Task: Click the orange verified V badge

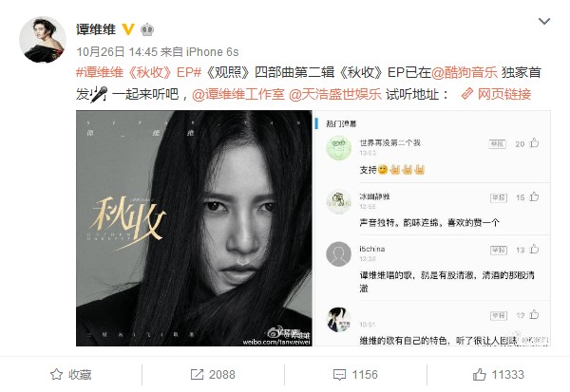Action: tap(127, 29)
